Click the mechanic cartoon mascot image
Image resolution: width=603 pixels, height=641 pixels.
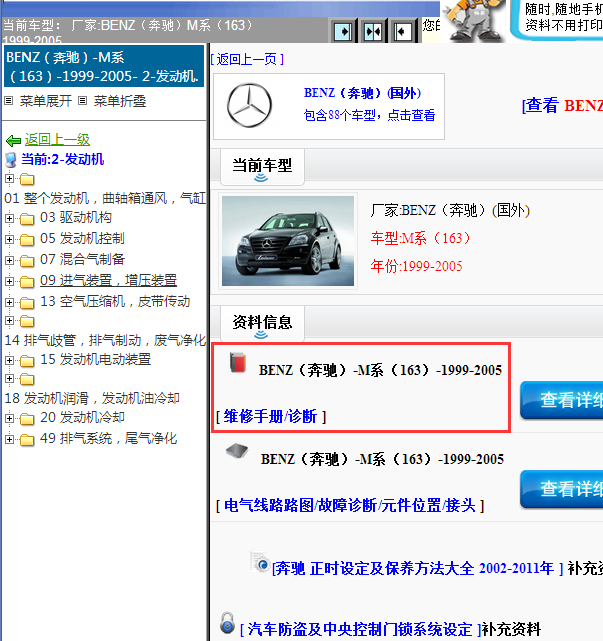pyautogui.click(x=473, y=20)
